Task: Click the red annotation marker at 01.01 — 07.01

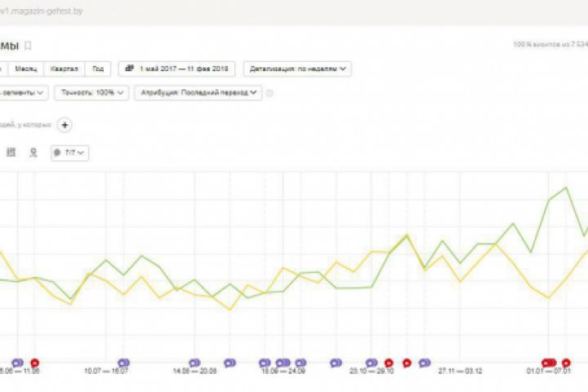Action: click(549, 363)
